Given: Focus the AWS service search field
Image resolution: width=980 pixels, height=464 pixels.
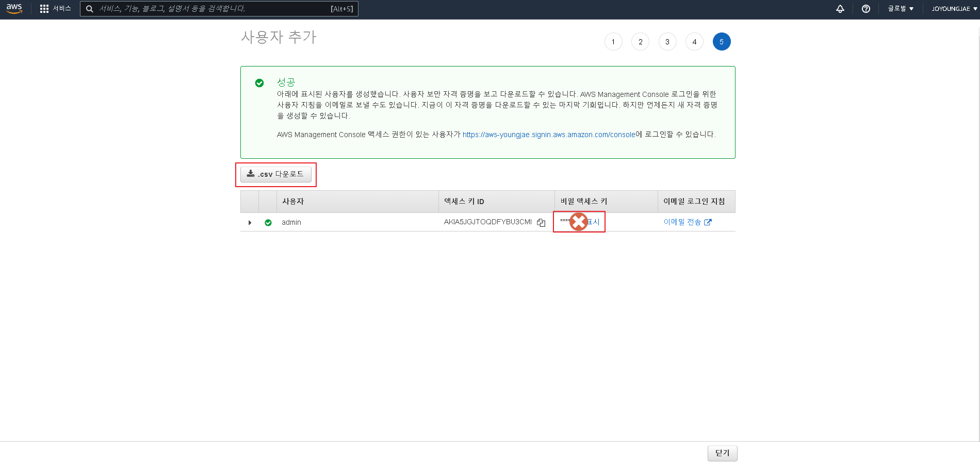Looking at the screenshot, I should 219,9.
